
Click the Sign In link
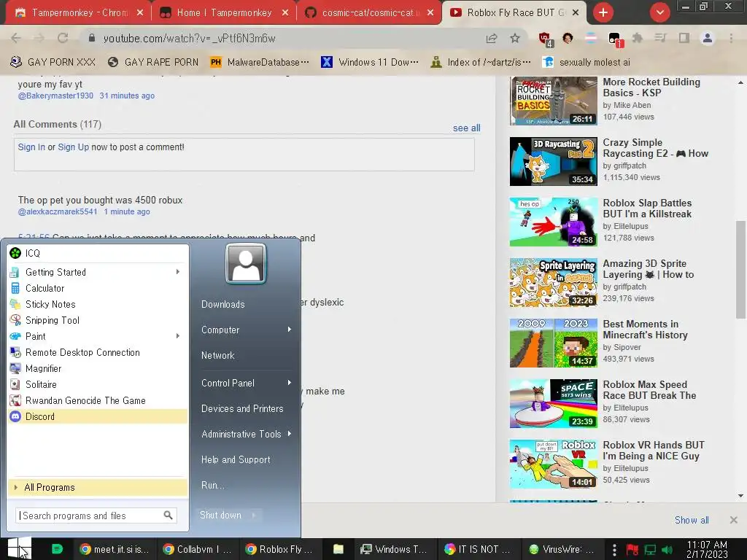coord(31,147)
